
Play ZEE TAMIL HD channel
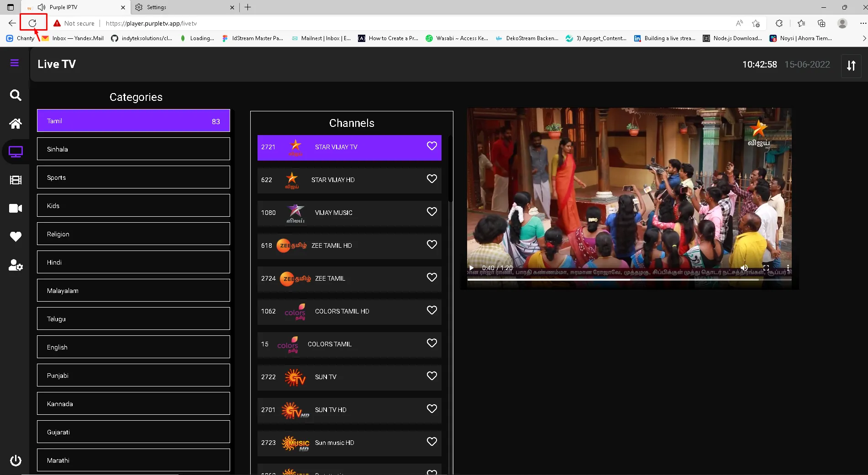pos(349,246)
